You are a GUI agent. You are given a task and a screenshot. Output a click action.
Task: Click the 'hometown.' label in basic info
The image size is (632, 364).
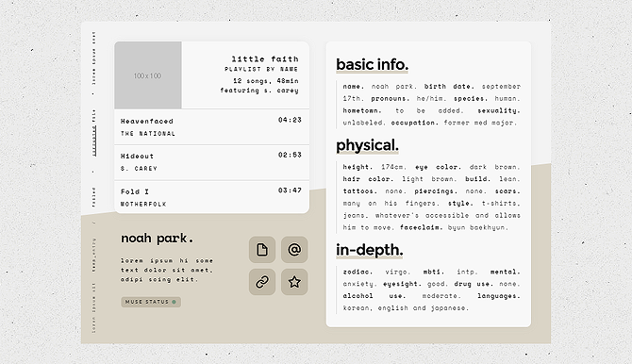362,110
